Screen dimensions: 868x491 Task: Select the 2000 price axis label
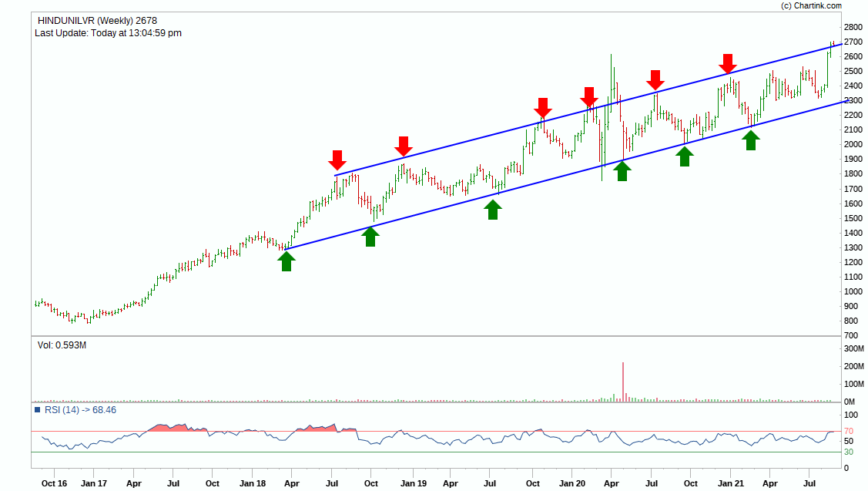point(853,144)
